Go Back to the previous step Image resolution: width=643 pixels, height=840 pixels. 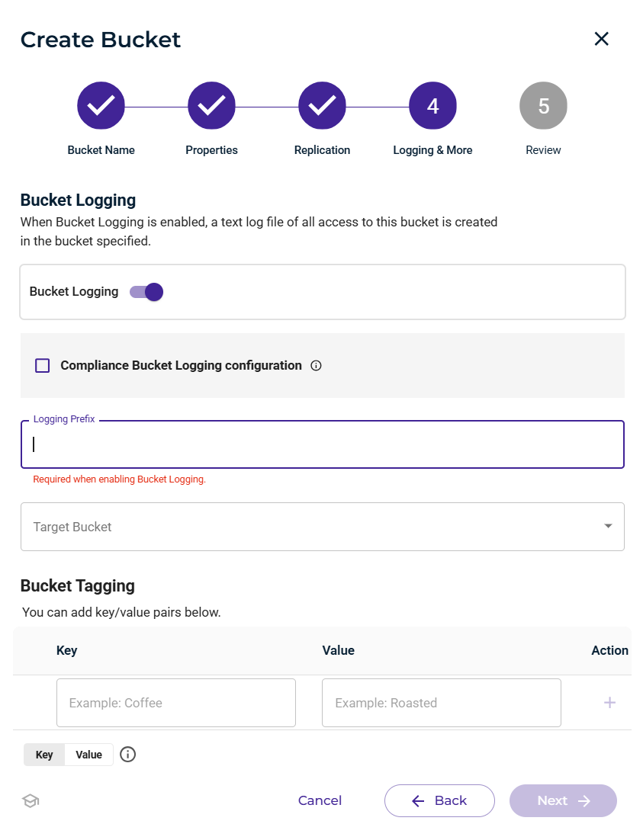pyautogui.click(x=439, y=801)
